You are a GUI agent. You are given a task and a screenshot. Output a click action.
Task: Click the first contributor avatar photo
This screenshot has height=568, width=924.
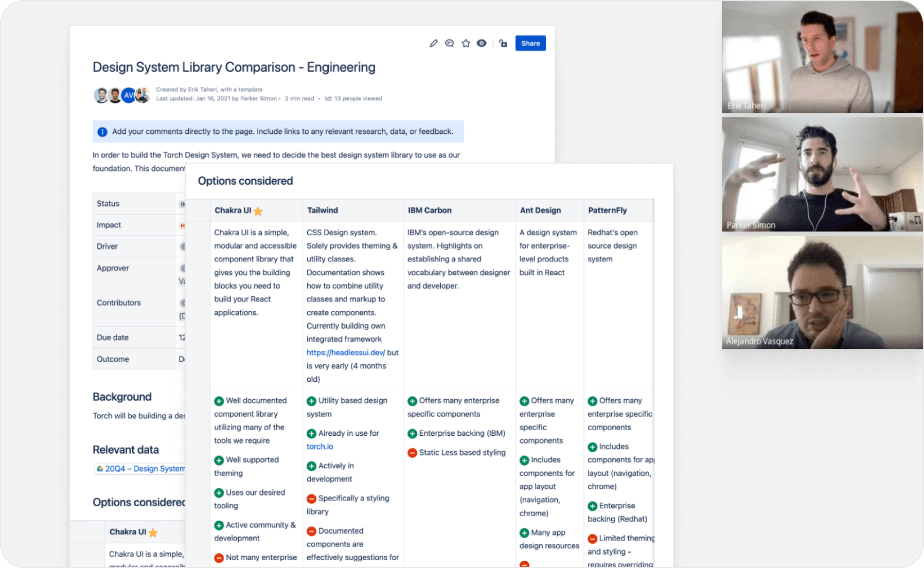click(101, 95)
